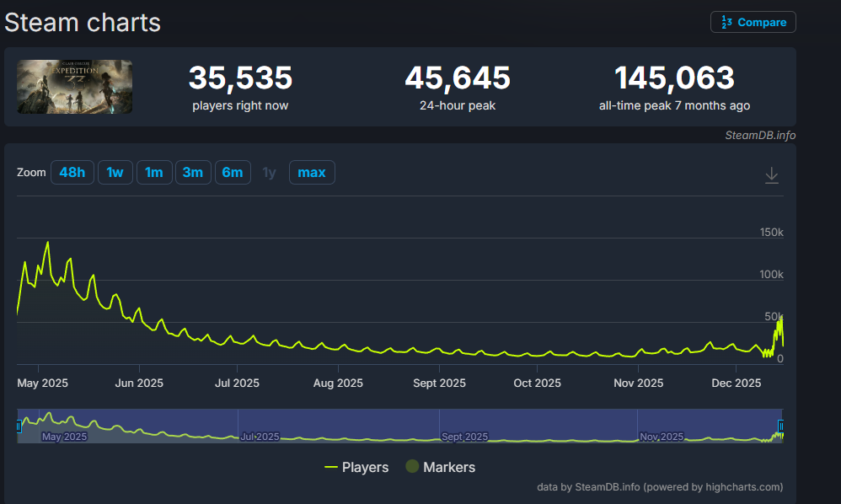Click the yellow Players legend line symbol
Viewport: 841px width, 504px height.
[331, 467]
